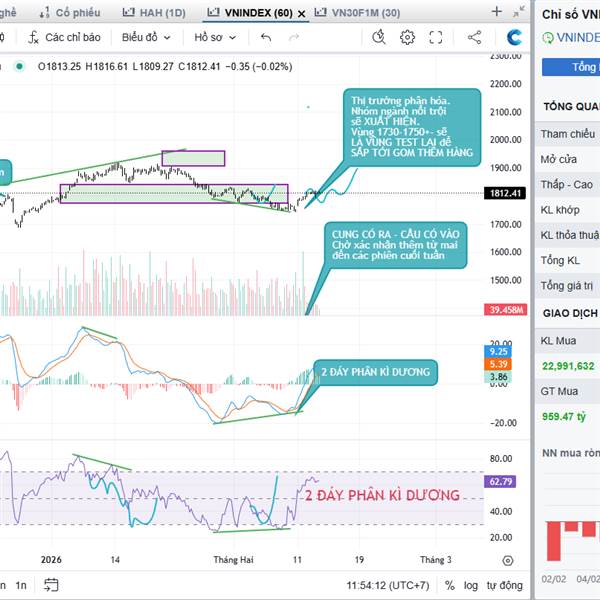Click the Tổng giá trị row
This screenshot has width=600, height=600.
(567, 286)
